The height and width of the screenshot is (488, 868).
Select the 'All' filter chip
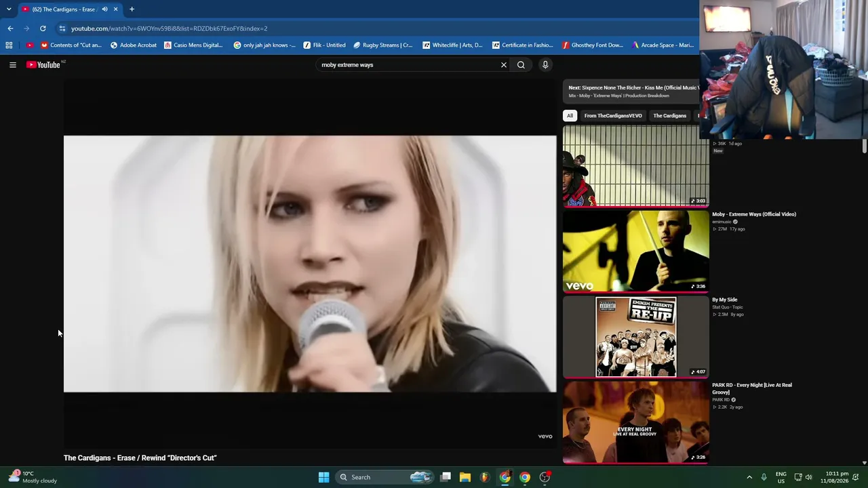570,116
